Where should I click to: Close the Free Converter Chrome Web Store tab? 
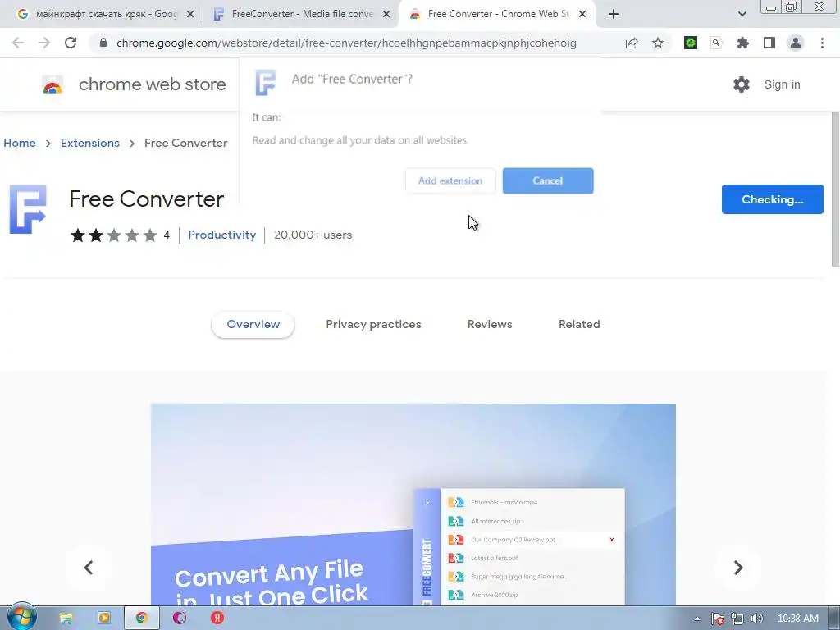tap(582, 14)
